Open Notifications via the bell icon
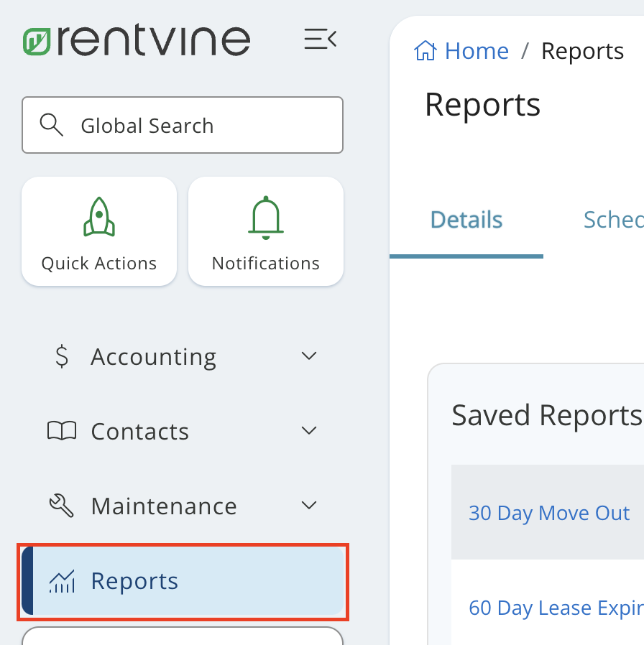 coord(265,217)
